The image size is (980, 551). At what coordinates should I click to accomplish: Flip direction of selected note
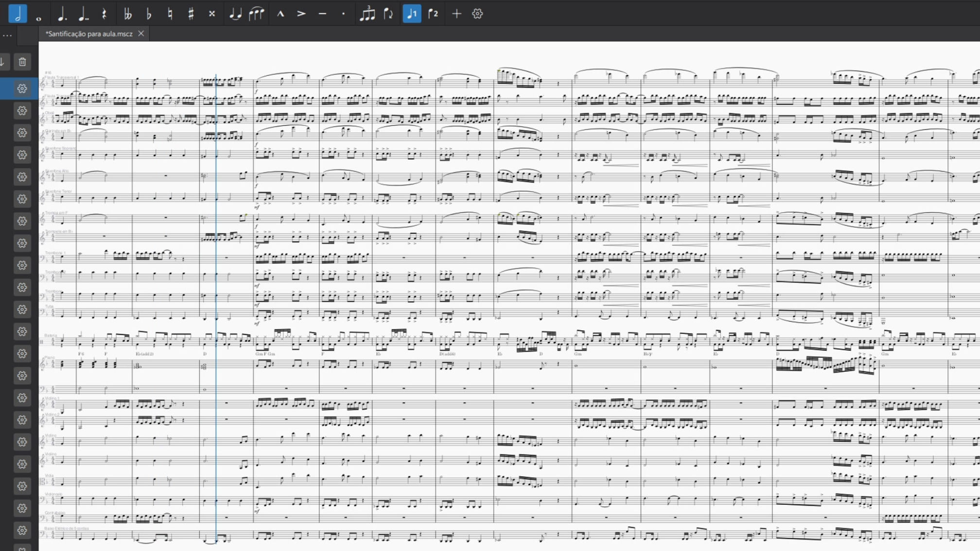point(388,14)
